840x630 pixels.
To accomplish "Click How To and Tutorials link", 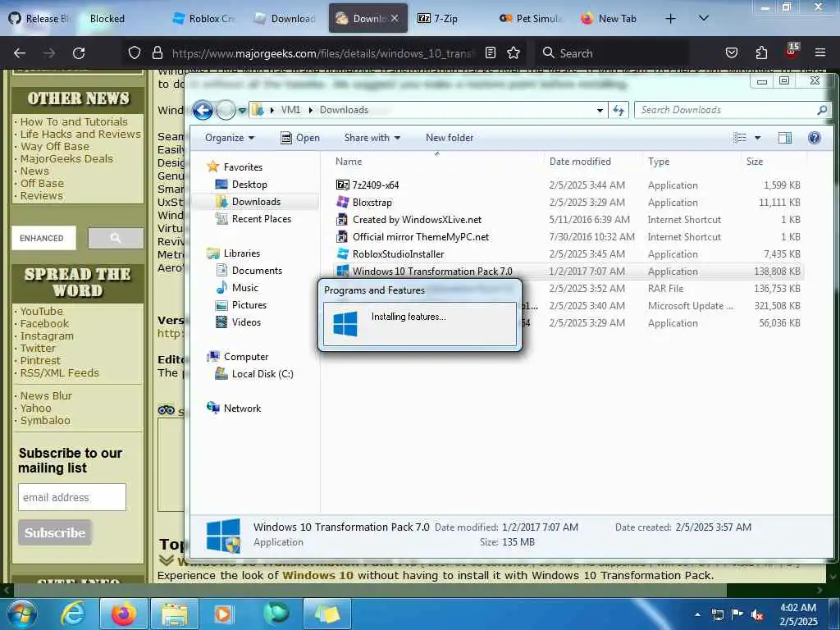I will [x=74, y=121].
